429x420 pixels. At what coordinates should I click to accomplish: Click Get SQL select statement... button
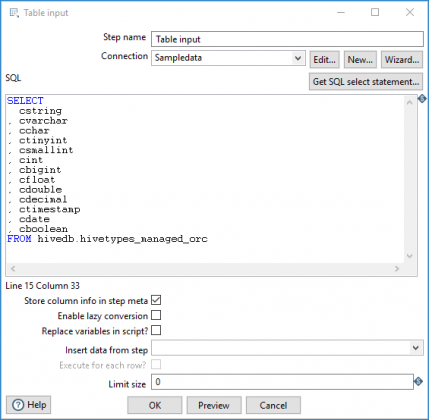tap(366, 82)
